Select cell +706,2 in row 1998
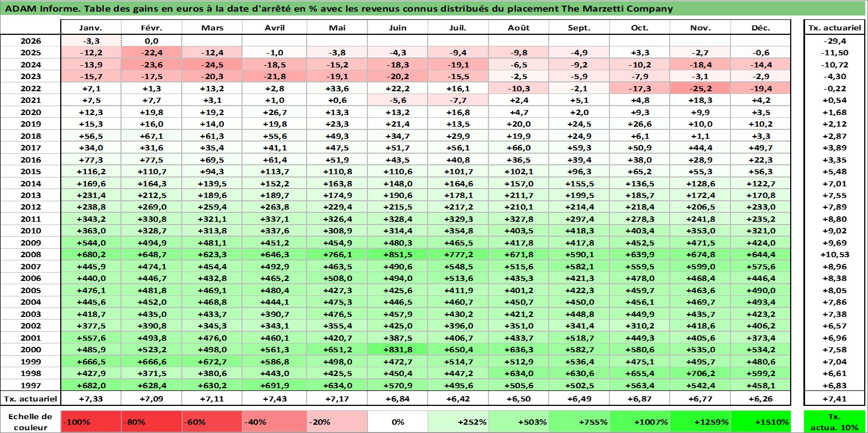The image size is (868, 433). coord(700,373)
